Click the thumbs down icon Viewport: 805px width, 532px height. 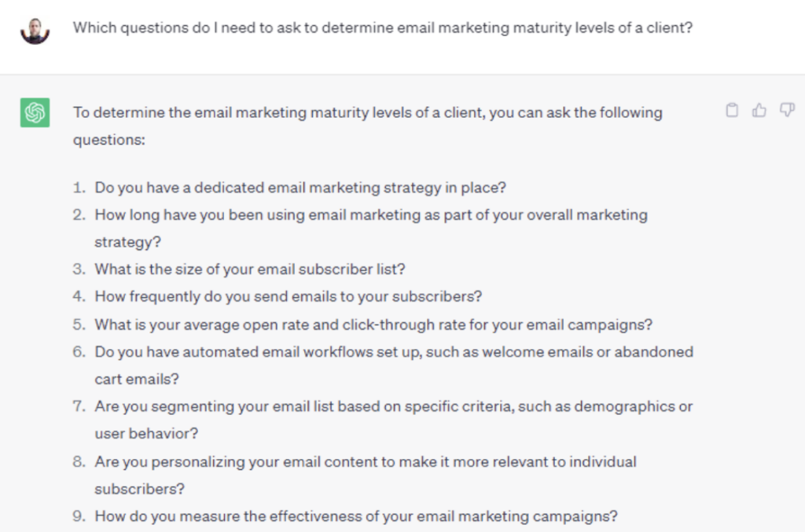pyautogui.click(x=786, y=111)
